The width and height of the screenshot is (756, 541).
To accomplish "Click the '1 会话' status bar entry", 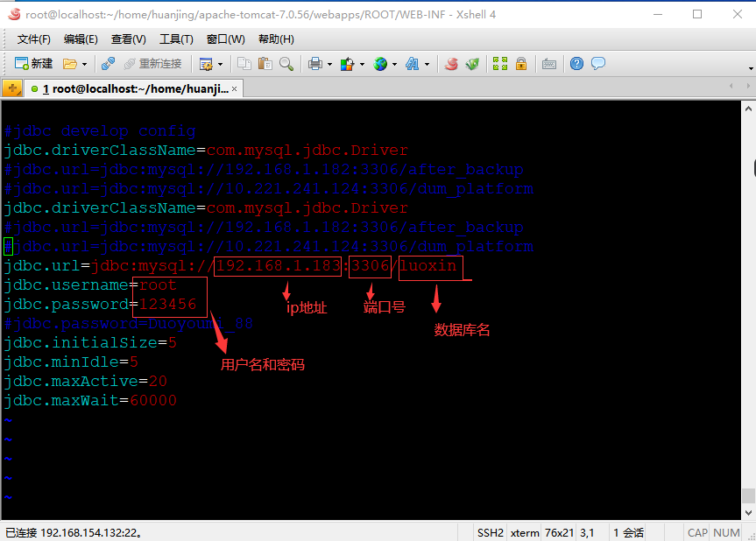I will coord(628,533).
